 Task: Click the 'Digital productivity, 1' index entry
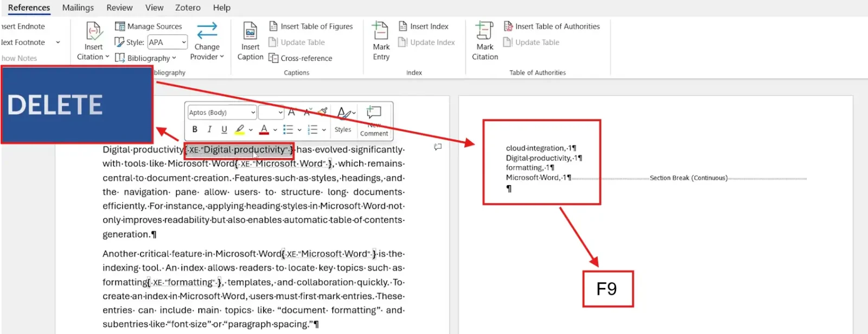(544, 157)
